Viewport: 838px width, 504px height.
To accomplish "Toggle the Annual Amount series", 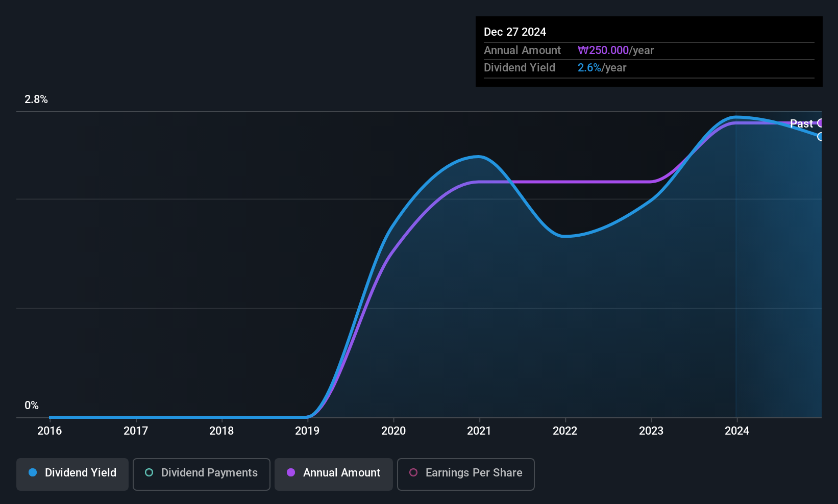I will [x=334, y=474].
